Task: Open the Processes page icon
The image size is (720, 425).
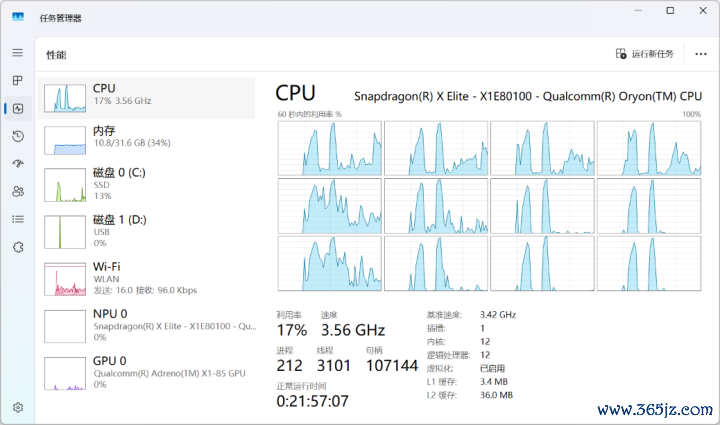Action: click(x=17, y=80)
